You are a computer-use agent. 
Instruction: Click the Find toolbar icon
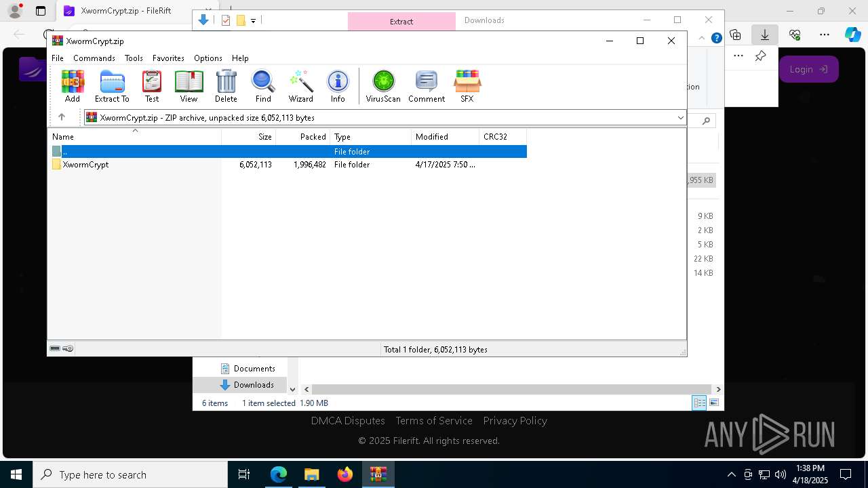point(263,86)
